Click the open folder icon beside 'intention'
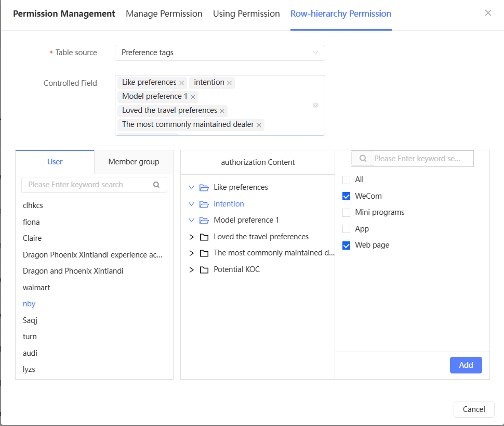This screenshot has height=426, width=504. point(204,204)
